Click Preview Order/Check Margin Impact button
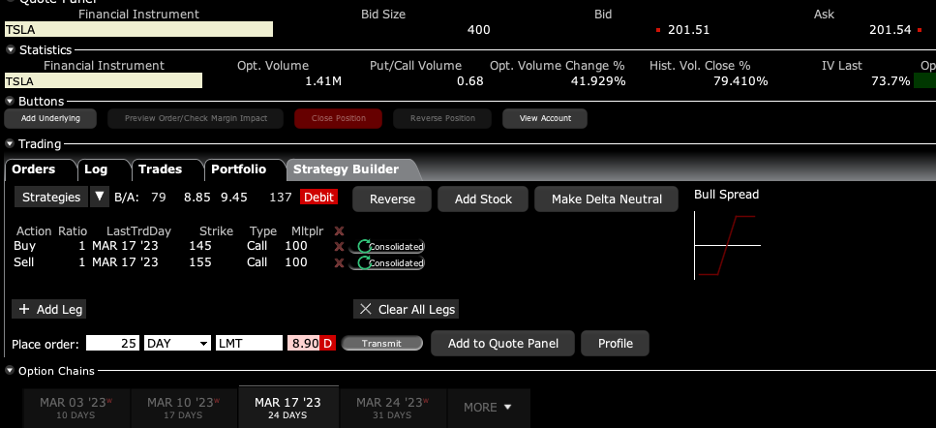Screen dimensions: 936x428 [196, 118]
